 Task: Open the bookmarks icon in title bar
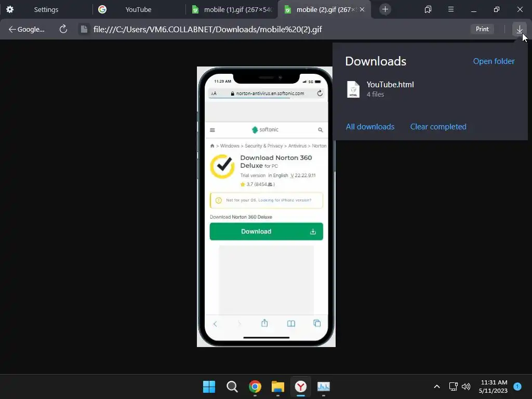[428, 9]
